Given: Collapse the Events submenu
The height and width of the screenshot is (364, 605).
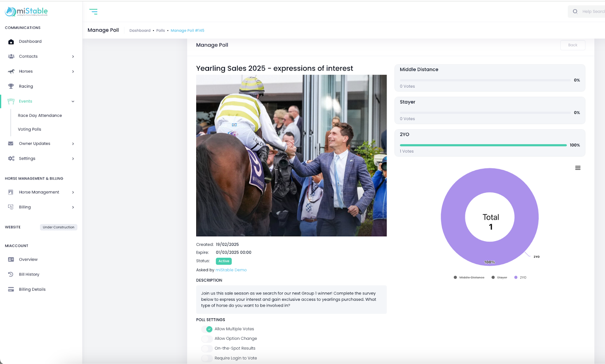Looking at the screenshot, I should [x=73, y=101].
